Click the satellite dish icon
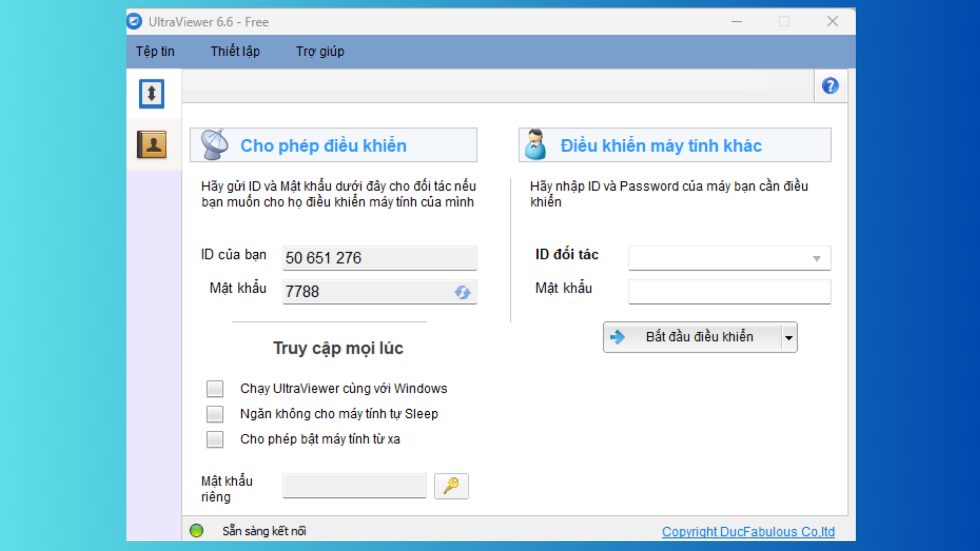Viewport: 980px width, 551px height. click(x=214, y=144)
